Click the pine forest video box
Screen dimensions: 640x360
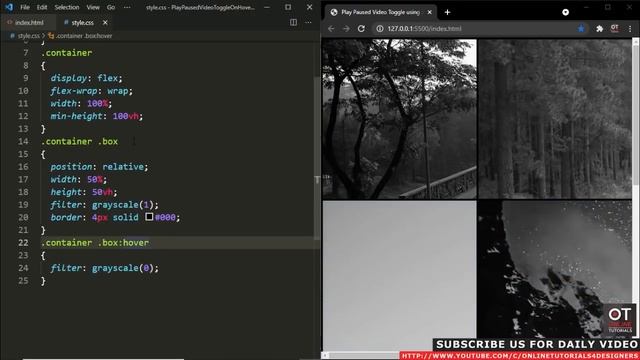click(x=555, y=119)
